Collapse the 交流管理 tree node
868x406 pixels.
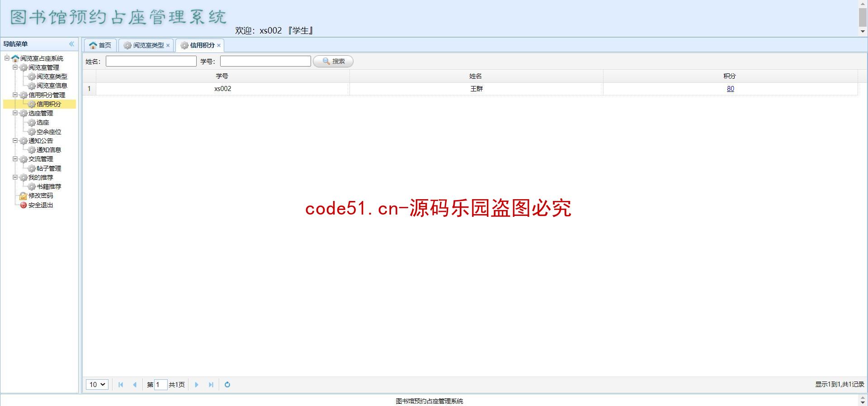pyautogui.click(x=15, y=159)
